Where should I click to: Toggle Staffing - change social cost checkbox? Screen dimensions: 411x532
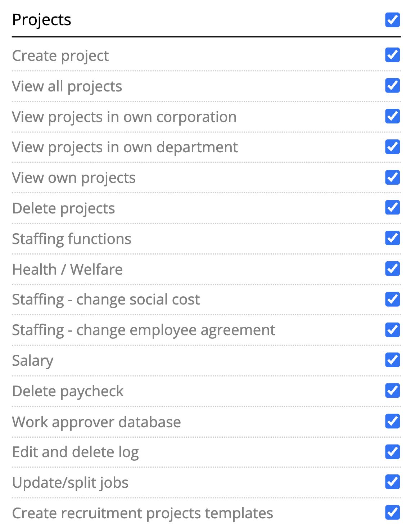(x=392, y=299)
